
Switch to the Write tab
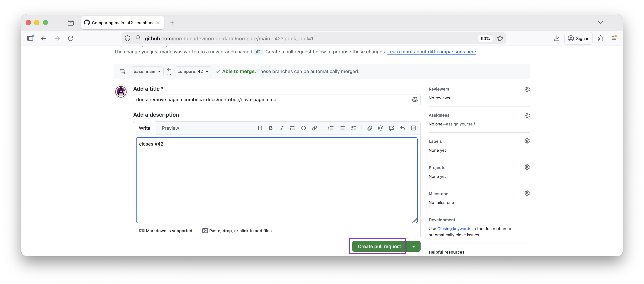click(x=144, y=128)
